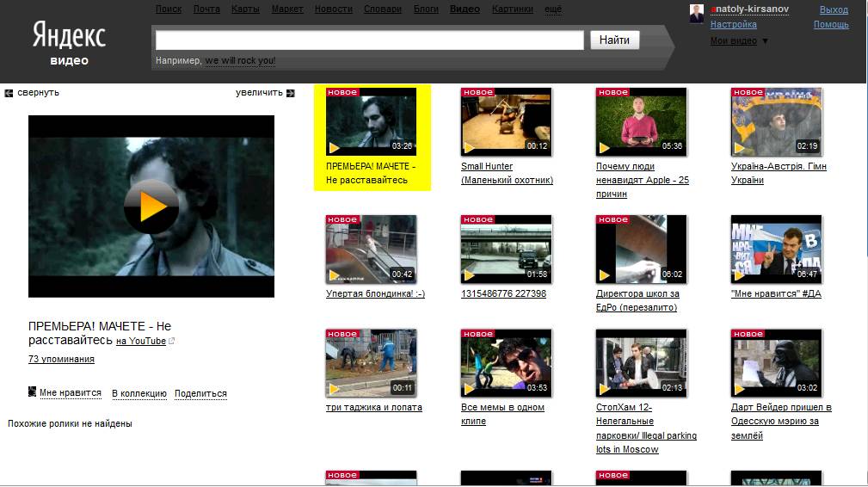This screenshot has height=487, width=868.
Task: Click the Почему люди ненавидят Apple title
Action: tap(642, 180)
